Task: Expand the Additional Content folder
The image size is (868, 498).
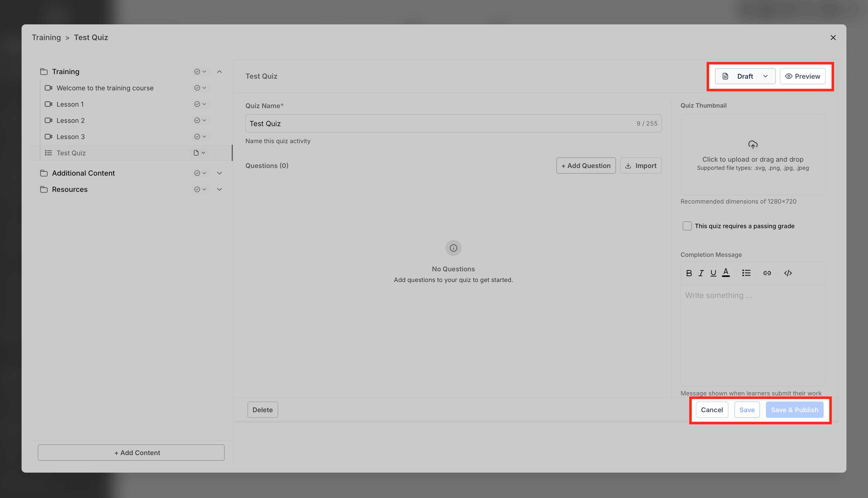Action: click(x=220, y=173)
